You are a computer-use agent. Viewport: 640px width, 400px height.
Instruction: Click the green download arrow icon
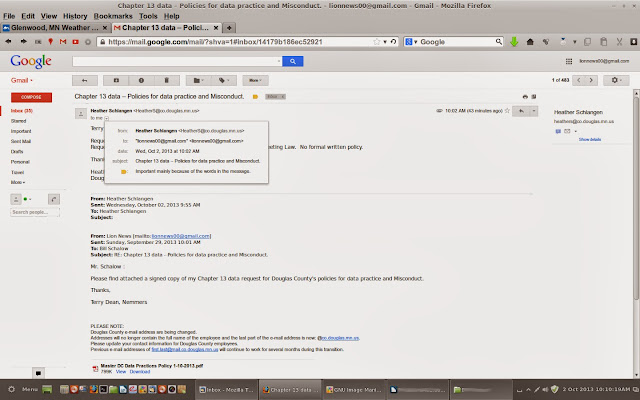tap(514, 42)
